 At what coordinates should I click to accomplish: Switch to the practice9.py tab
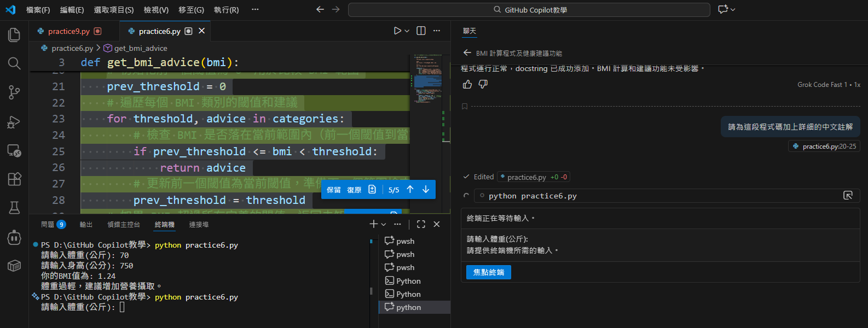68,31
